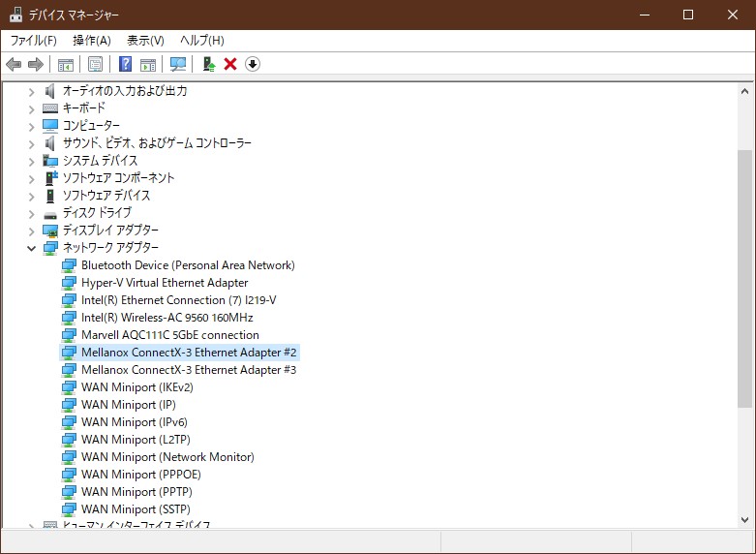Select WAN Miniport (IPv6)

(x=134, y=421)
